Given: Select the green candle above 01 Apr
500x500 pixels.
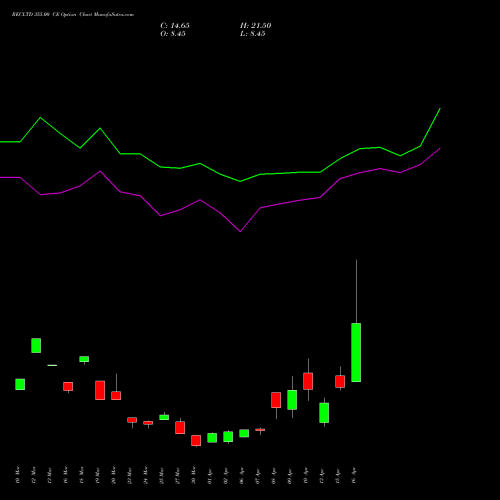Looking at the screenshot, I should pyautogui.click(x=212, y=438).
